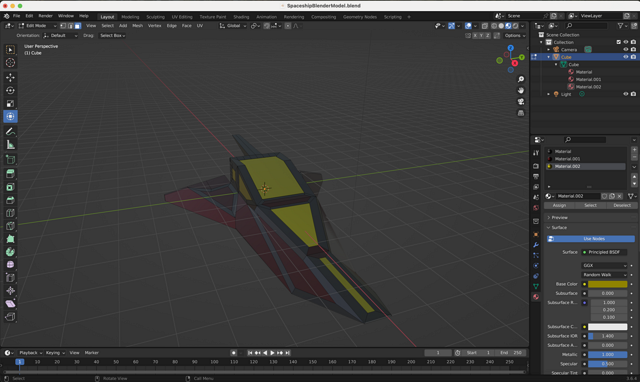The height and width of the screenshot is (382, 640).
Task: Open the Playback menu in timeline
Action: 30,353
